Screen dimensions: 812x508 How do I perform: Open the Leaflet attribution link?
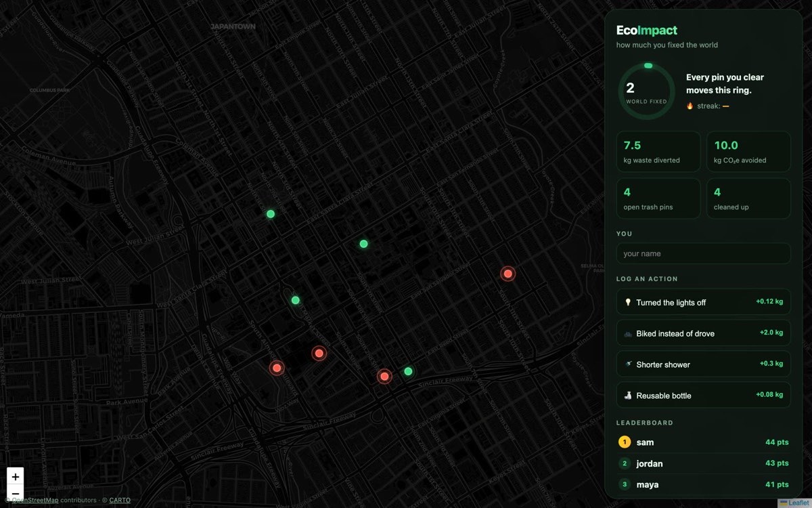click(x=794, y=503)
